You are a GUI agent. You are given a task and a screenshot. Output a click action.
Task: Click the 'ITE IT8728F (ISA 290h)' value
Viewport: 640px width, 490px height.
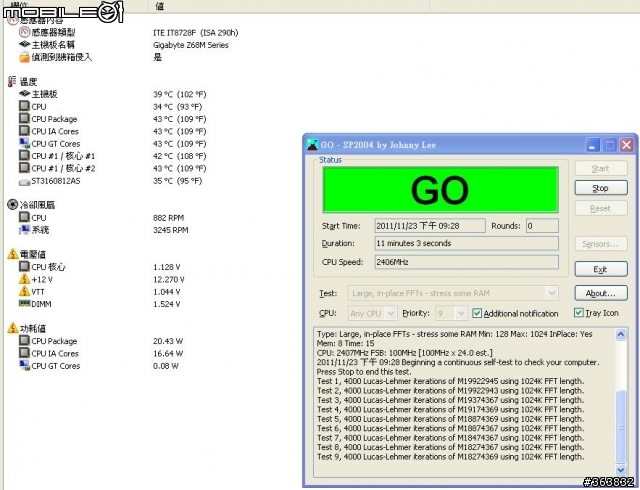click(196, 33)
